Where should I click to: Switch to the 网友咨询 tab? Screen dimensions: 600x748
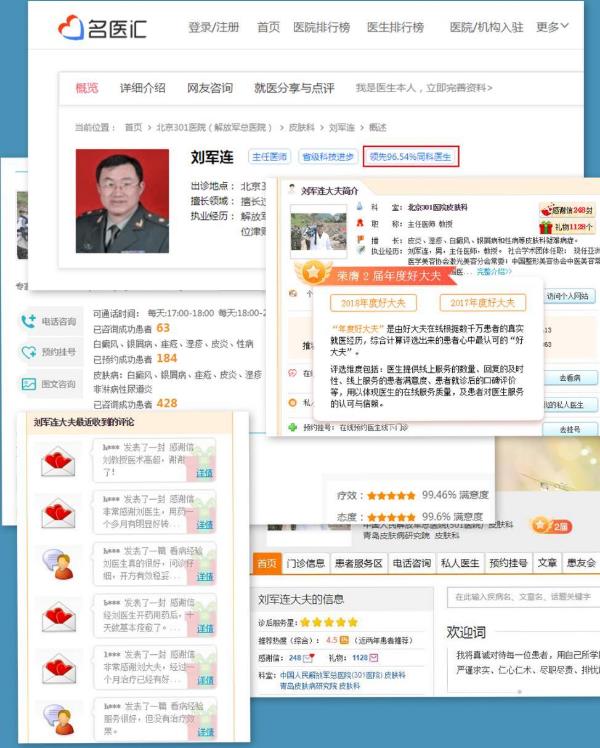pos(210,88)
